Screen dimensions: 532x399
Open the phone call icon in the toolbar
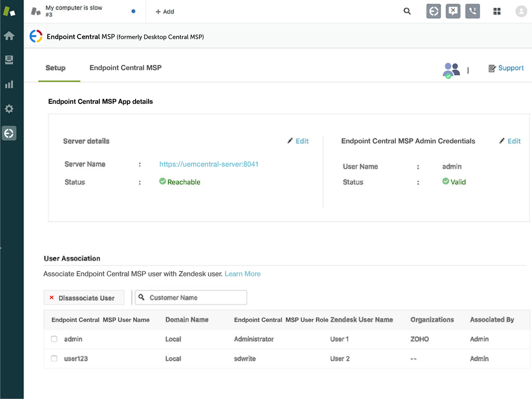pyautogui.click(x=472, y=11)
